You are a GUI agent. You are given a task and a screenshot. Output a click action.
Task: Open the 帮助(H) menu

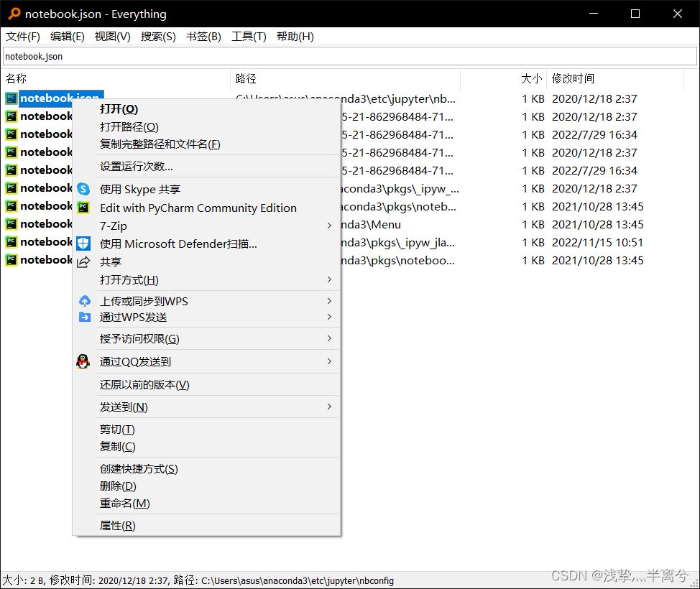295,37
